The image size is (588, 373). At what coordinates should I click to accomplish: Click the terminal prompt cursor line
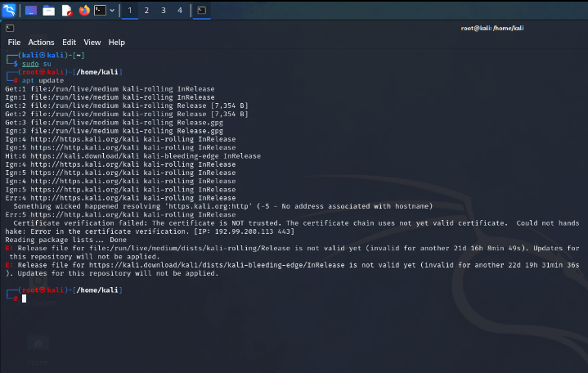coord(25,299)
